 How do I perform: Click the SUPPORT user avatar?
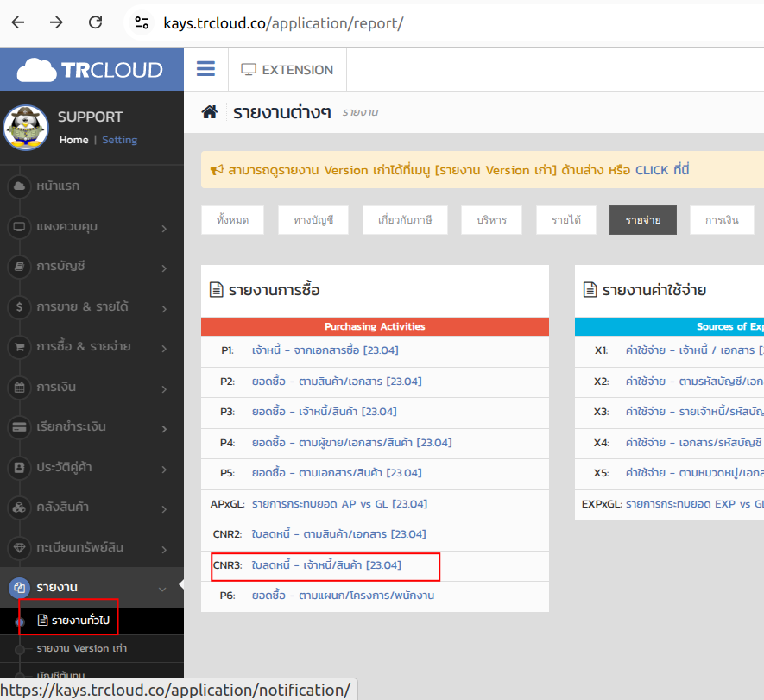(26, 128)
